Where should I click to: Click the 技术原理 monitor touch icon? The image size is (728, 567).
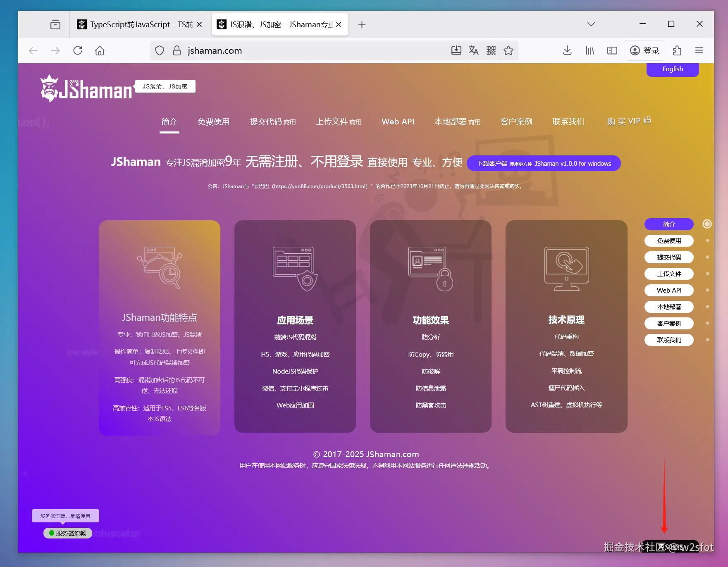click(x=566, y=269)
